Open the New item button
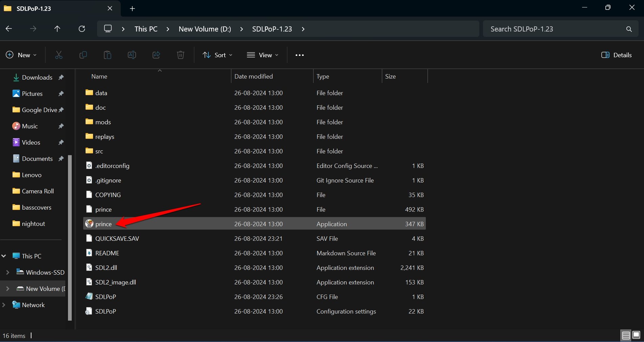The image size is (644, 342). tap(21, 55)
